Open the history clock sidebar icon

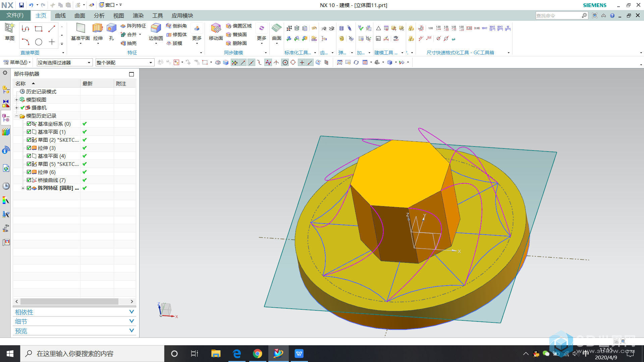6,186
